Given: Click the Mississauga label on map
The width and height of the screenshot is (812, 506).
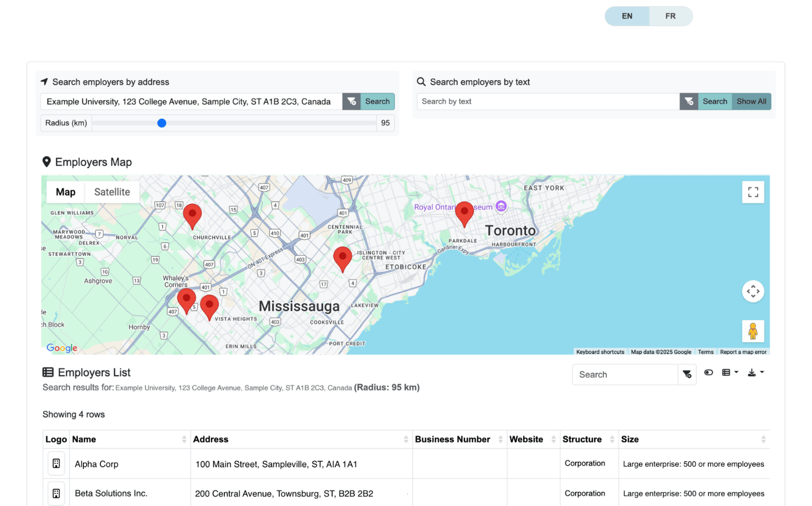Looking at the screenshot, I should [299, 306].
